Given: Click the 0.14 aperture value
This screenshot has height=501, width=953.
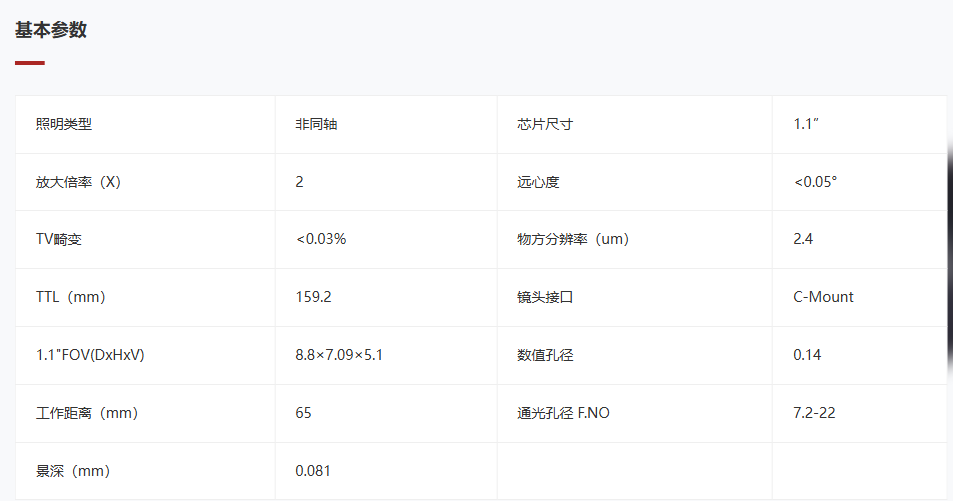Looking at the screenshot, I should click(807, 355).
